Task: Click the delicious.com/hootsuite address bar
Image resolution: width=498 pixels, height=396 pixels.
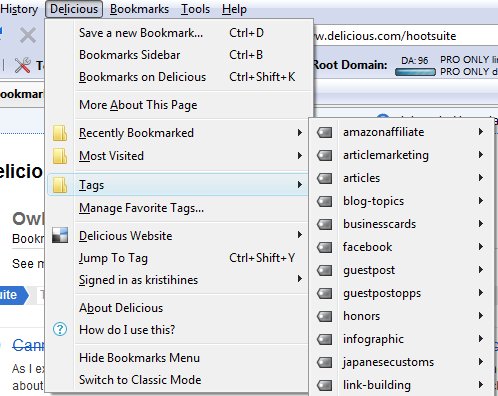Action: pyautogui.click(x=406, y=36)
